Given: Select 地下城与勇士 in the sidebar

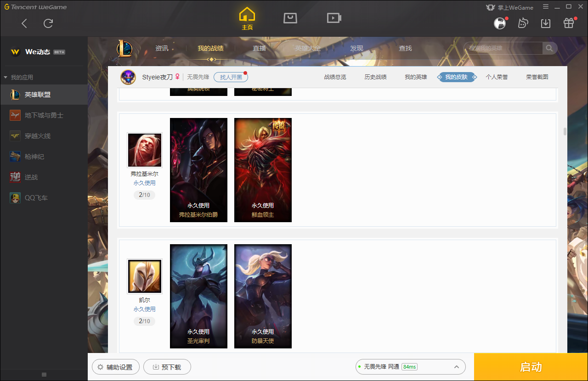Looking at the screenshot, I should [44, 115].
